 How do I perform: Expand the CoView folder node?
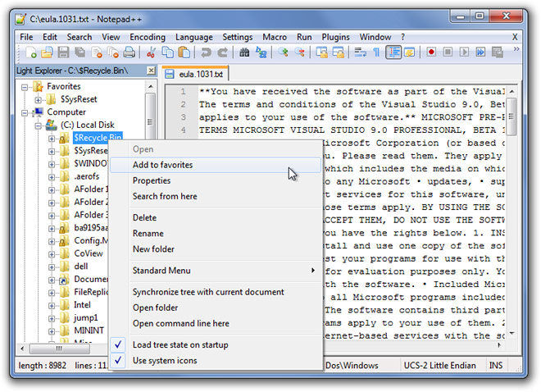(x=52, y=254)
